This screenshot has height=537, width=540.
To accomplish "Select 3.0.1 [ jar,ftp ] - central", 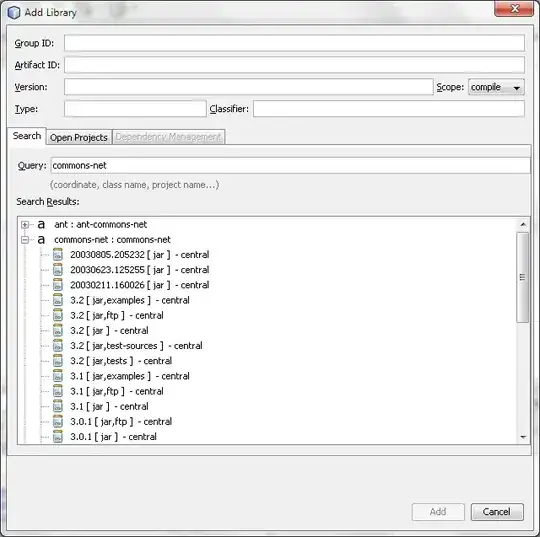I will [x=121, y=421].
